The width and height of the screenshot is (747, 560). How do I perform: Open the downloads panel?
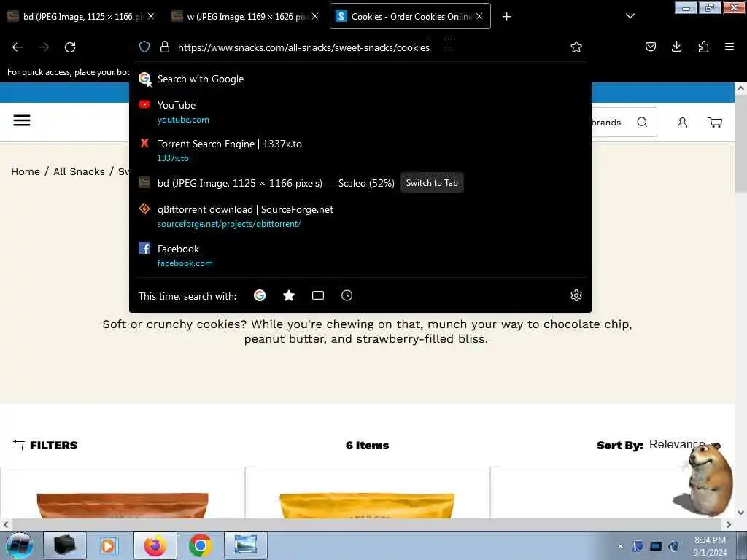(x=676, y=47)
